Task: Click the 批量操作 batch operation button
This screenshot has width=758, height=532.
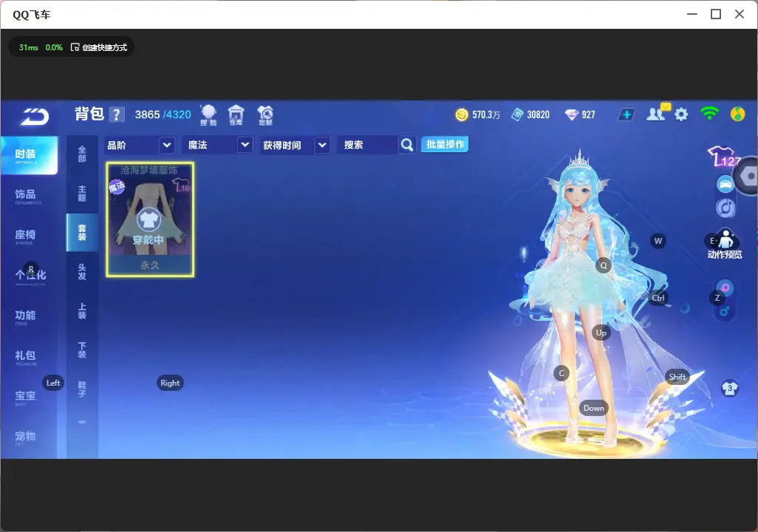Action: [445, 145]
